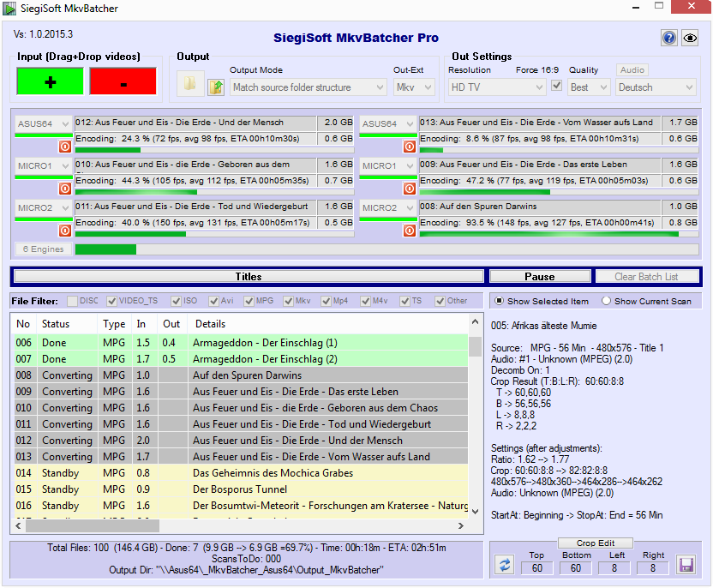This screenshot has height=588, width=713.
Task: Toggle the DISC file filter checkbox
Action: point(72,301)
